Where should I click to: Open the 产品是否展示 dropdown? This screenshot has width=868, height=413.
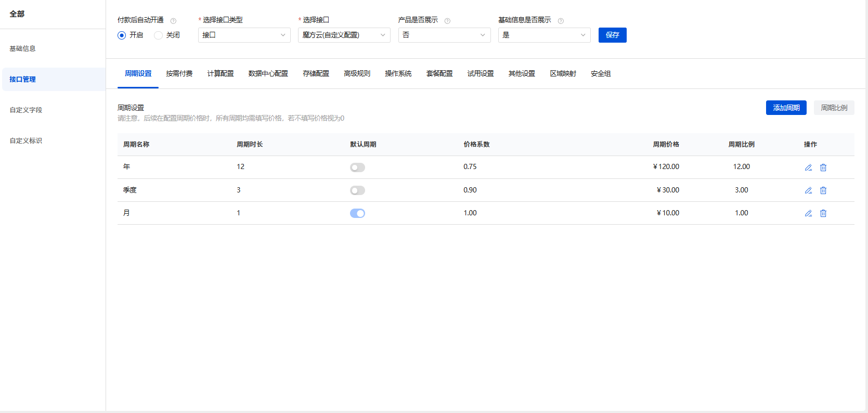(x=445, y=35)
